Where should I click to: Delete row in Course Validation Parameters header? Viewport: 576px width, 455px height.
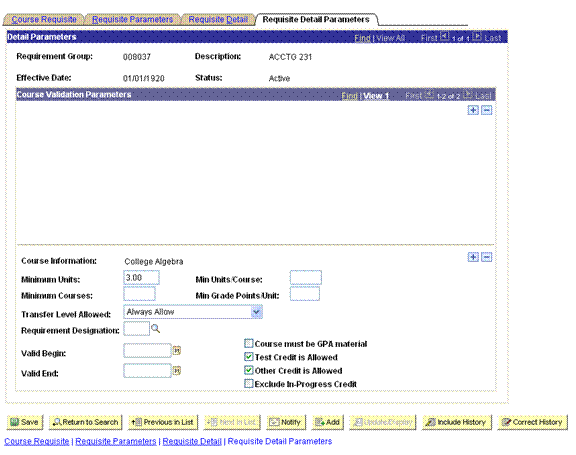pos(486,110)
